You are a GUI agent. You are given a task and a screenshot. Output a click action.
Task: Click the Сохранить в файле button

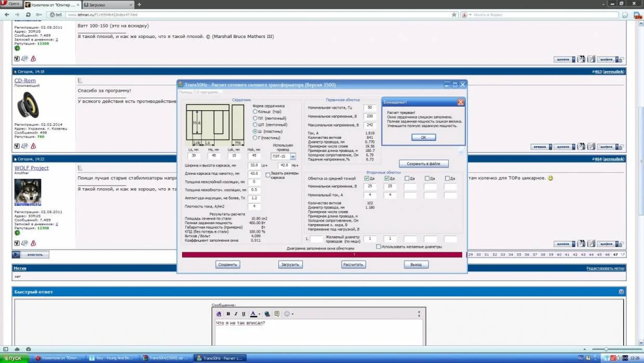(423, 163)
